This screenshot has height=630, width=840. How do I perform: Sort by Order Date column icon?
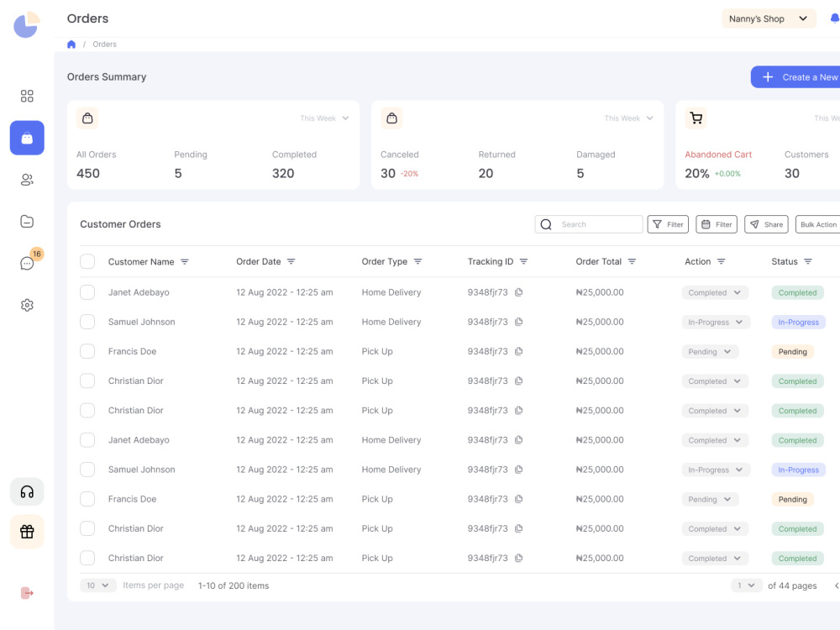click(x=291, y=261)
